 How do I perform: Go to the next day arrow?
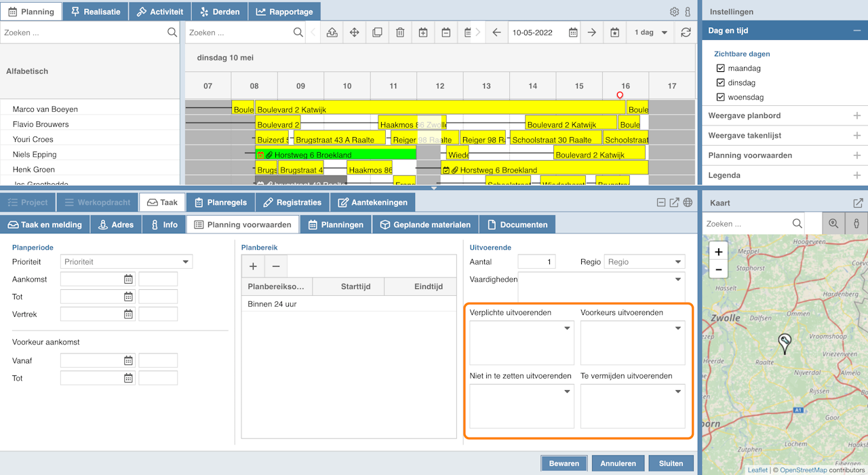[592, 33]
